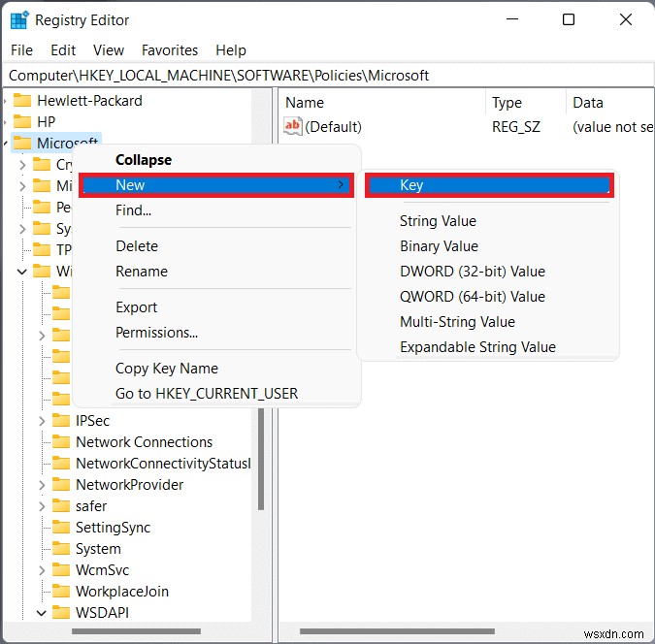Click the tree pane vertical scrollbar
The image size is (655, 644).
[x=261, y=460]
